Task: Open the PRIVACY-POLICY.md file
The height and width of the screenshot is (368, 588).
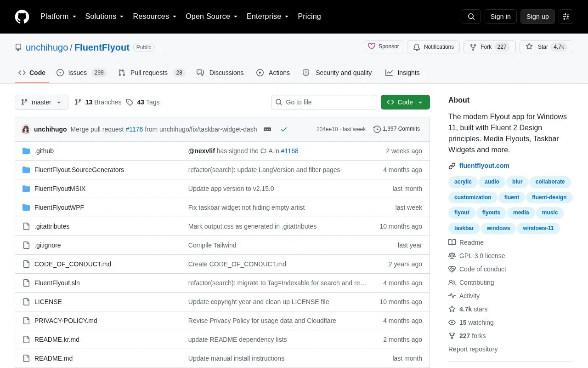Action: click(x=66, y=321)
